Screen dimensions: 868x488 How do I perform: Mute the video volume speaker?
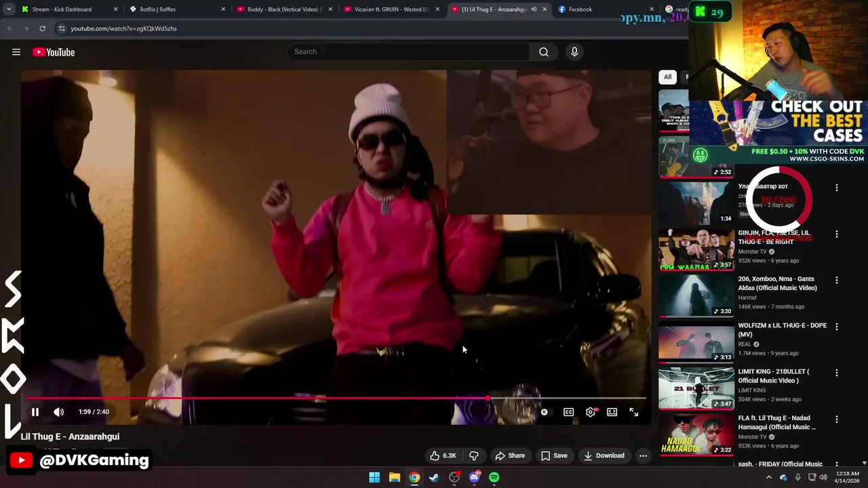(x=59, y=411)
